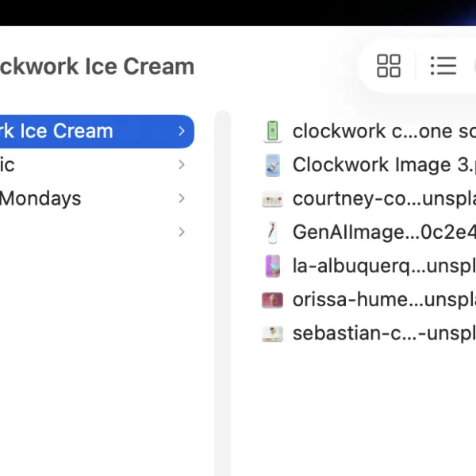
Task: Select the Mondays folder in column
Action: pos(97,198)
